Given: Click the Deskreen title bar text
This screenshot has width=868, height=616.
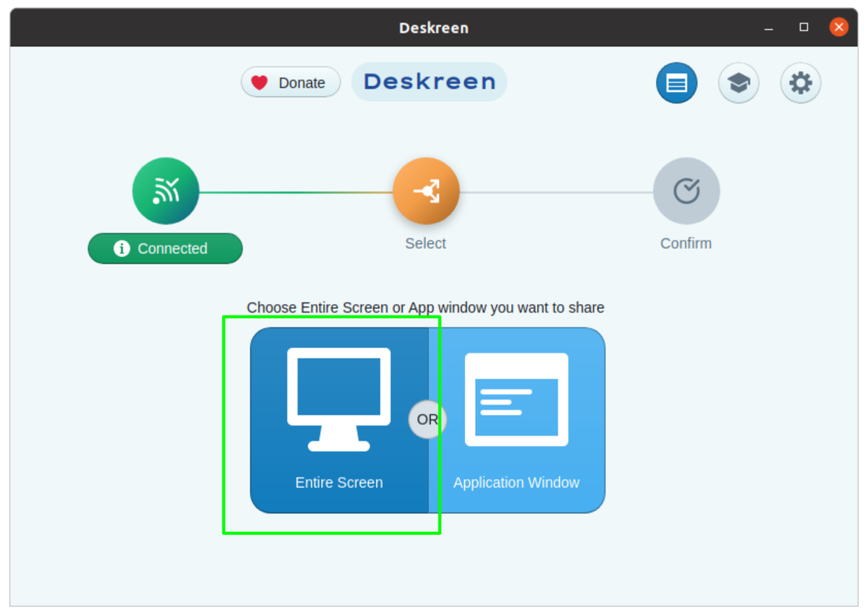Looking at the screenshot, I should [x=433, y=28].
